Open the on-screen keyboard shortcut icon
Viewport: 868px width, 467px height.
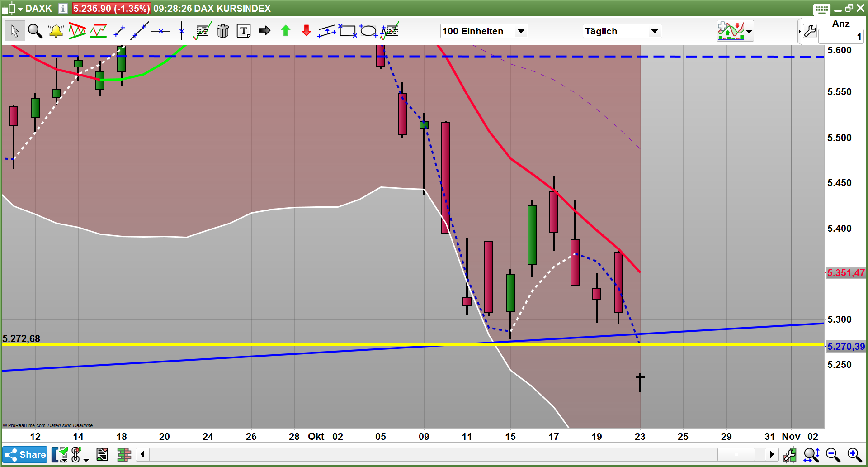[821, 9]
